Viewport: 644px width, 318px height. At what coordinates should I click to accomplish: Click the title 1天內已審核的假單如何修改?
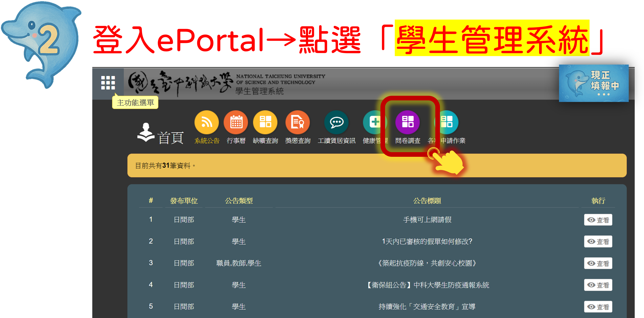pyautogui.click(x=427, y=241)
